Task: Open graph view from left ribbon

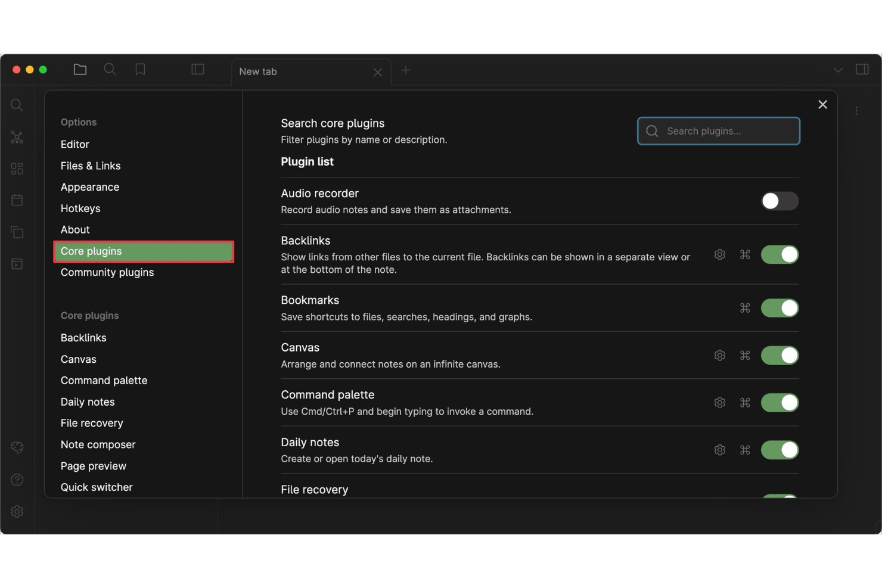Action: (x=17, y=138)
